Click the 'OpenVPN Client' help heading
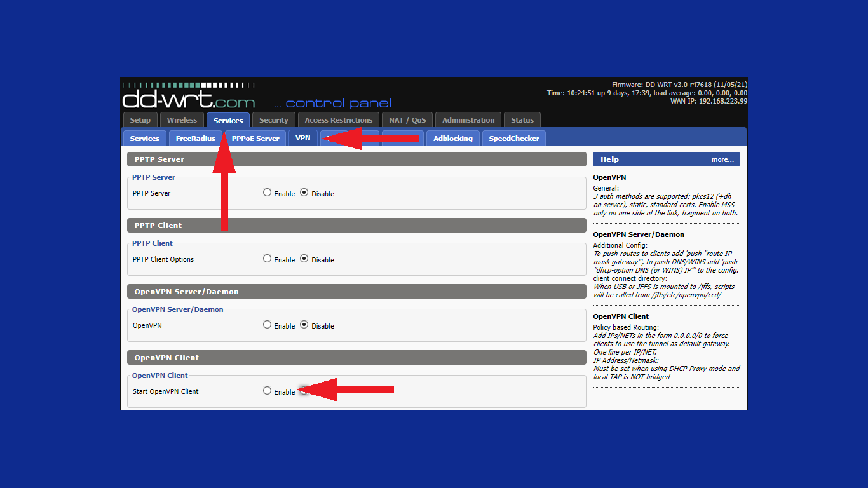868x488 pixels. coord(621,316)
